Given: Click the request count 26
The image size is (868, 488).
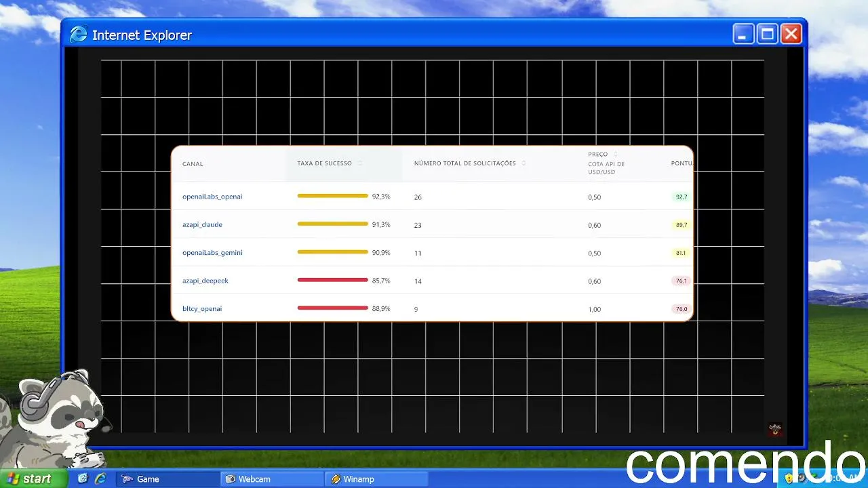Looking at the screenshot, I should [x=418, y=197].
